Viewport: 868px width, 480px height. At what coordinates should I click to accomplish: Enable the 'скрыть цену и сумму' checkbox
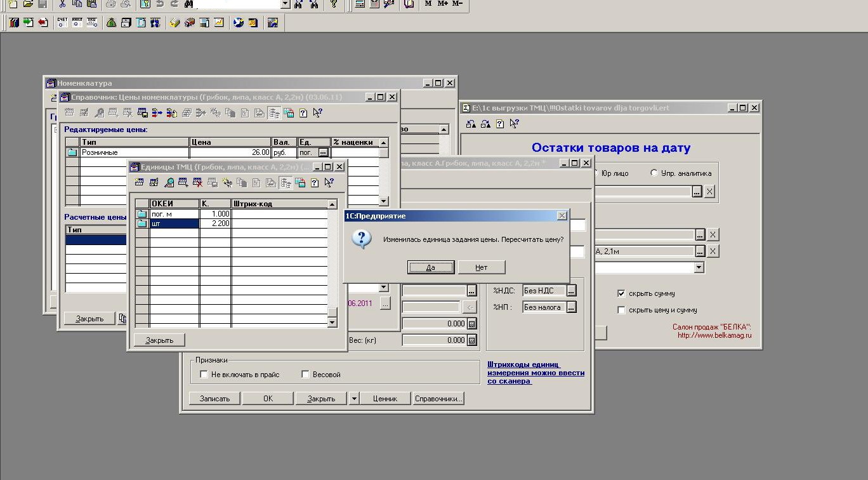621,310
